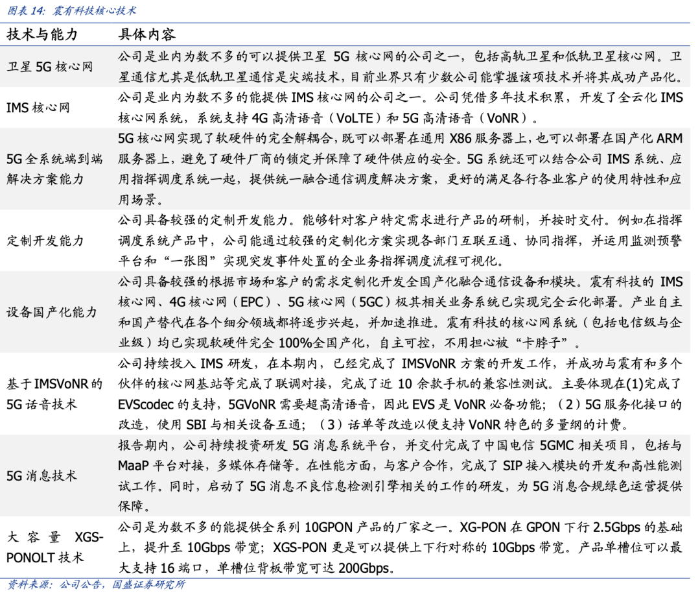The height and width of the screenshot is (600, 700).
Task: Click the description mentioning VoLTE and VoNR
Action: pos(399,108)
